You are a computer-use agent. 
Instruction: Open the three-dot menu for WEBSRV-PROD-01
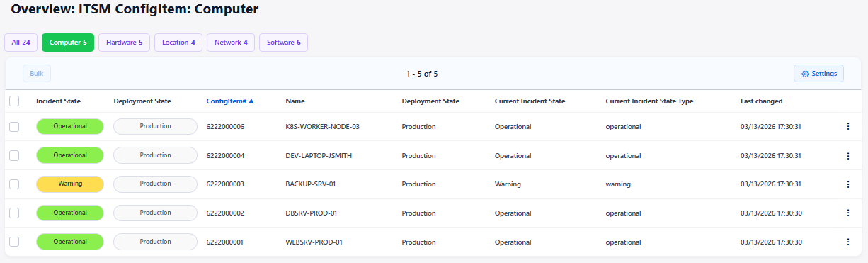(x=847, y=242)
